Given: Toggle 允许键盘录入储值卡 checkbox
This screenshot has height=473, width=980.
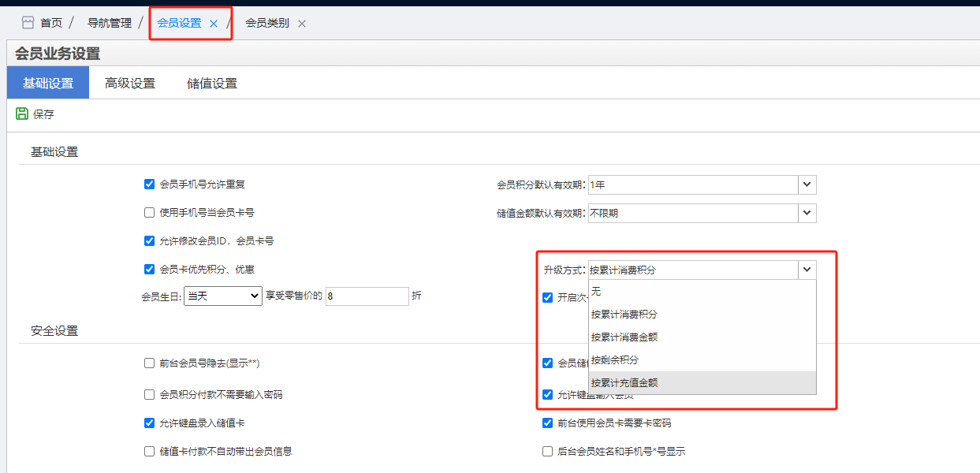Looking at the screenshot, I should click(149, 423).
